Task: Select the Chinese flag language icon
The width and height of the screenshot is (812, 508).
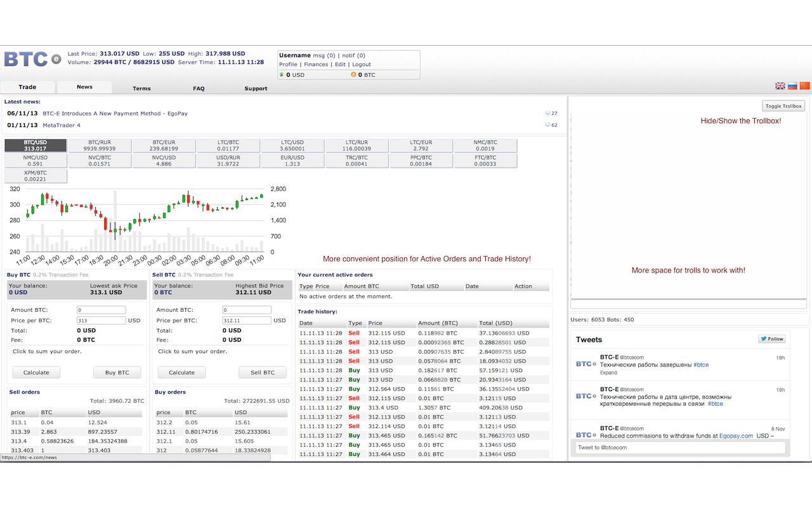Action: click(x=805, y=86)
